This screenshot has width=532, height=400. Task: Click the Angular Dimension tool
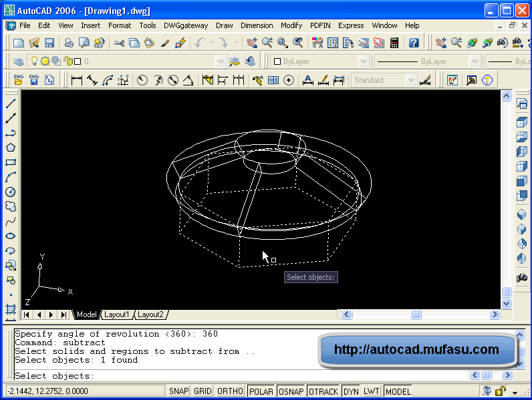click(188, 80)
